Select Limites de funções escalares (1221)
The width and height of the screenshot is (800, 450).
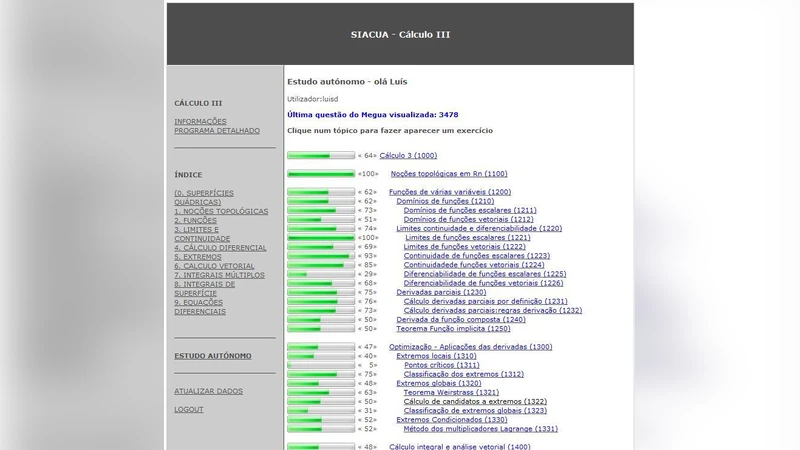[467, 238]
